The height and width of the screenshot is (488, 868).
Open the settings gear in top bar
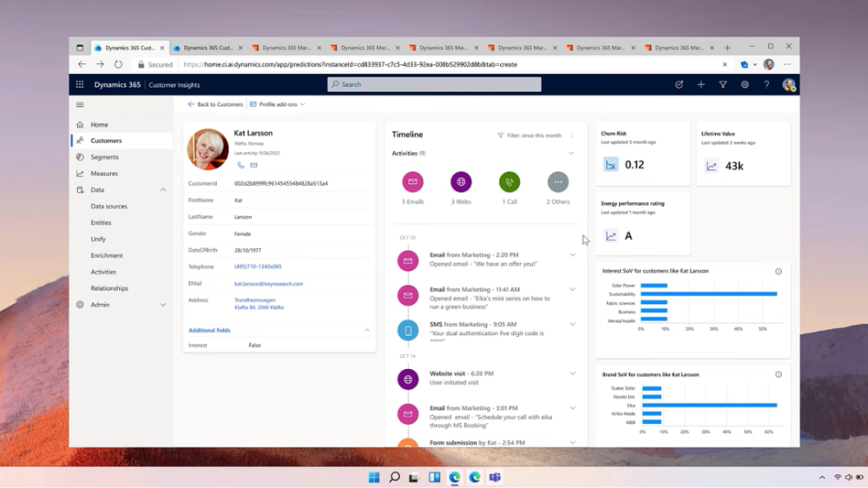[x=745, y=84]
